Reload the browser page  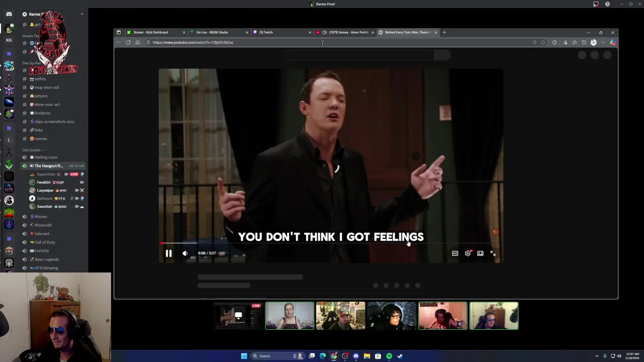point(128,42)
